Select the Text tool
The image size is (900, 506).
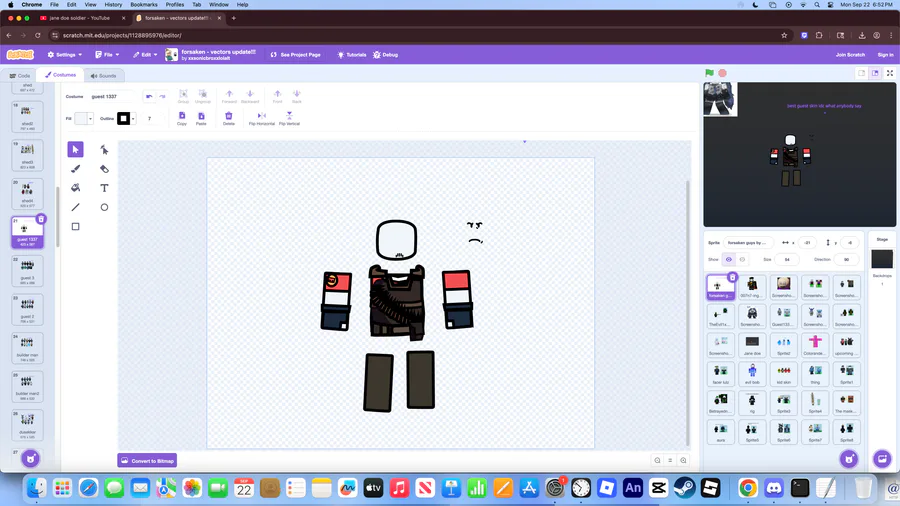[x=104, y=188]
